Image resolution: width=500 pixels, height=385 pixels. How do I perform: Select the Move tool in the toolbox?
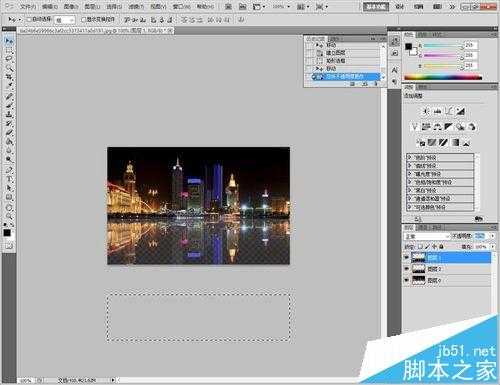(8, 41)
